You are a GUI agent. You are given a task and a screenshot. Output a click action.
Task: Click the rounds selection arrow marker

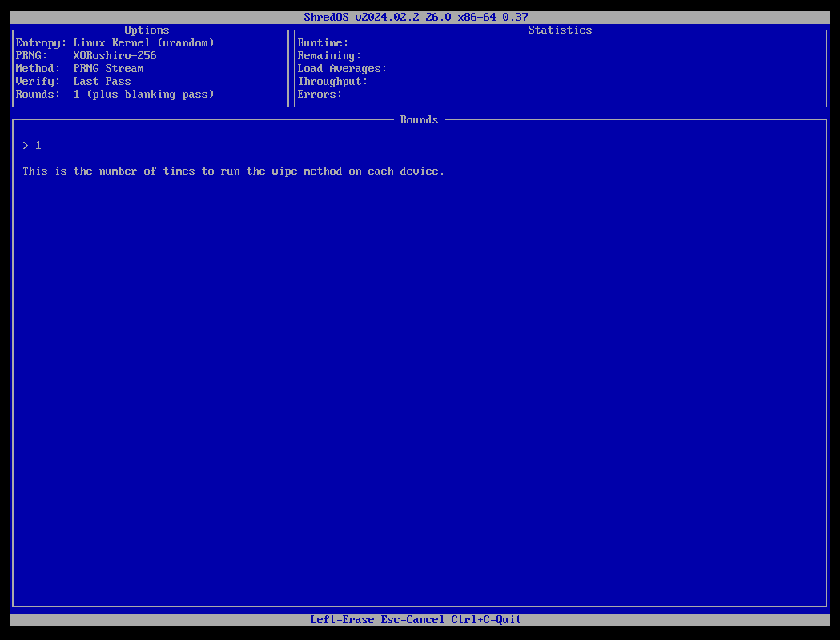coord(25,145)
